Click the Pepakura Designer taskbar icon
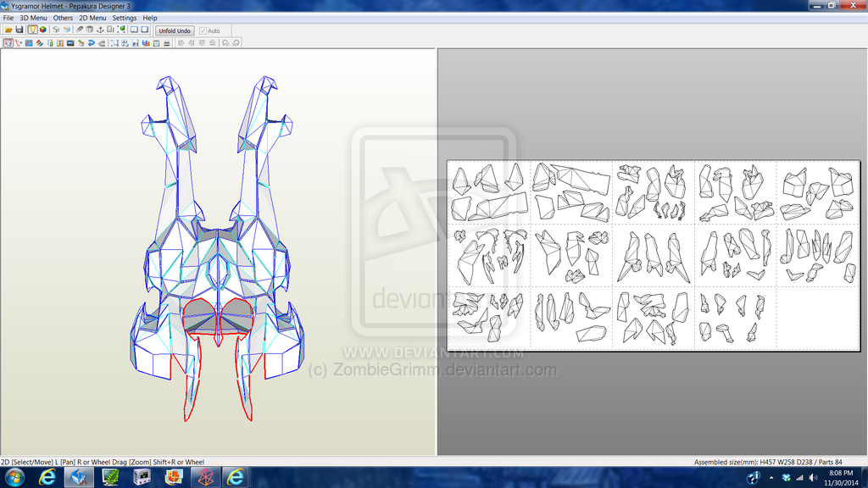 click(79, 477)
